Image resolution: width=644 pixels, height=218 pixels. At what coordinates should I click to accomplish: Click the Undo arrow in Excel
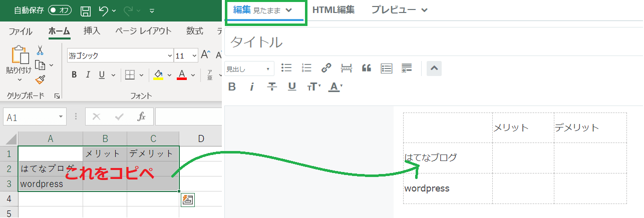(x=103, y=10)
